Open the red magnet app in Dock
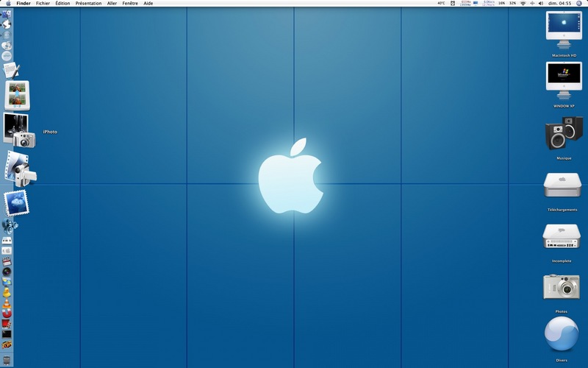Image resolution: width=588 pixels, height=368 pixels. 7,314
